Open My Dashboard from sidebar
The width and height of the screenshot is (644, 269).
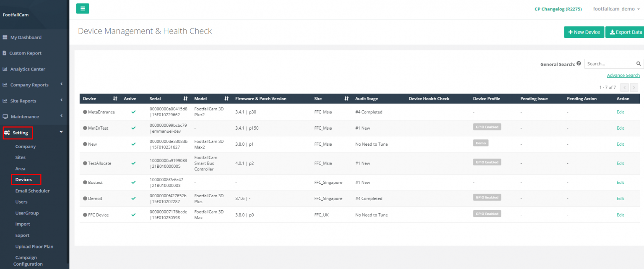click(26, 37)
